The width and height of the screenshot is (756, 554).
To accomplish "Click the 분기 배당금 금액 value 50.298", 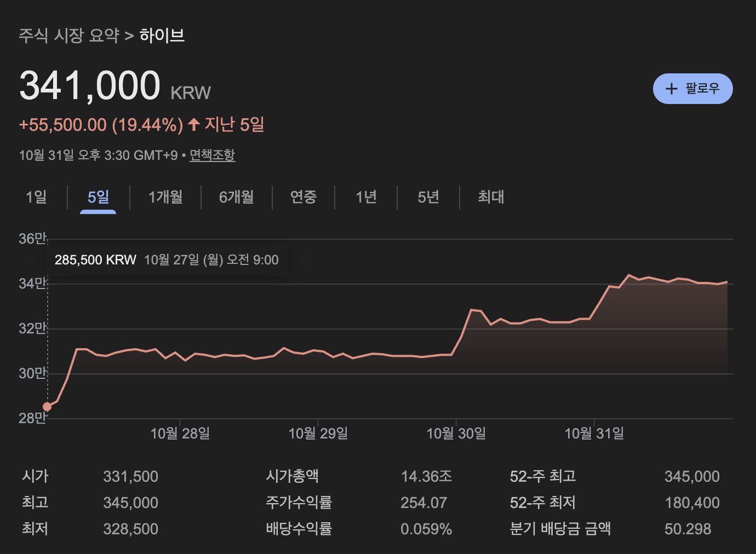I will pyautogui.click(x=688, y=529).
